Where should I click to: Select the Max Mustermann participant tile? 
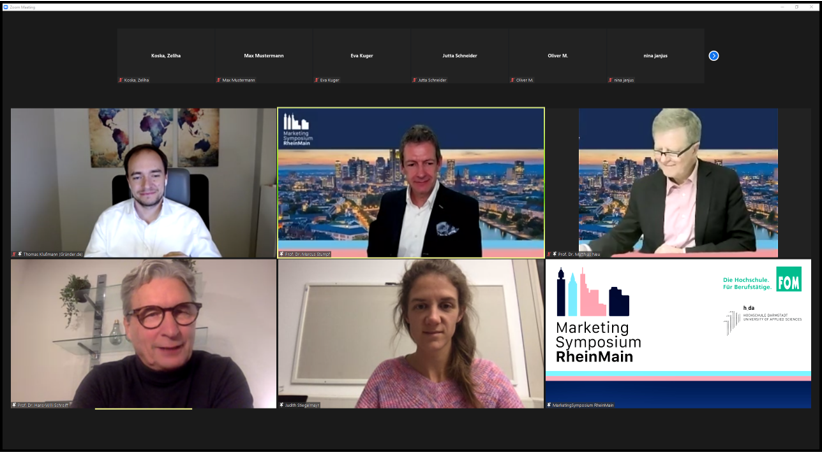point(264,56)
